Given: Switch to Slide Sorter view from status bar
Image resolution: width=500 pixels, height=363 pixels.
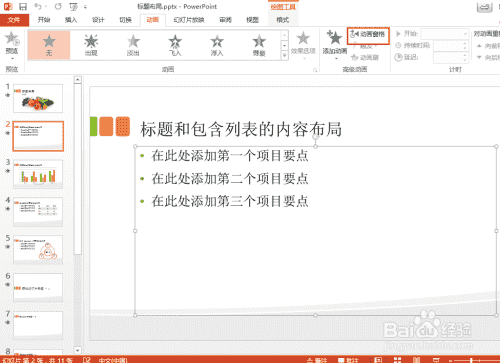Looking at the screenshot, I should pyautogui.click(x=397, y=360).
